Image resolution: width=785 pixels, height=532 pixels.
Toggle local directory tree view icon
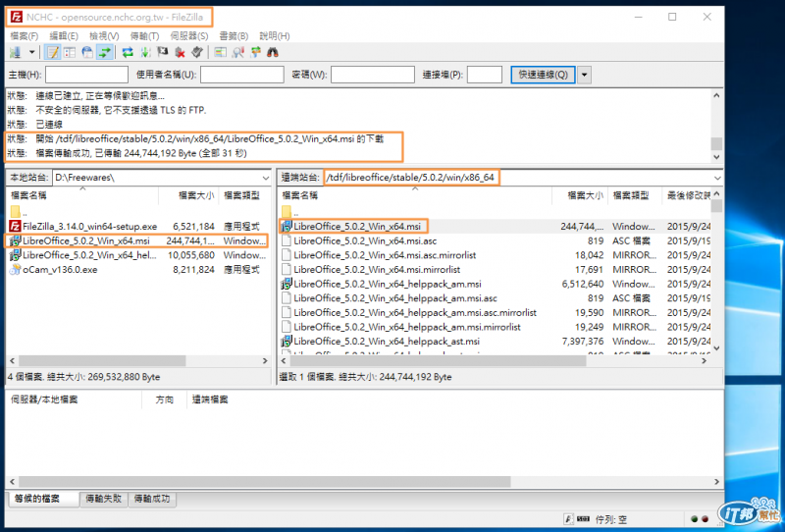[x=70, y=53]
